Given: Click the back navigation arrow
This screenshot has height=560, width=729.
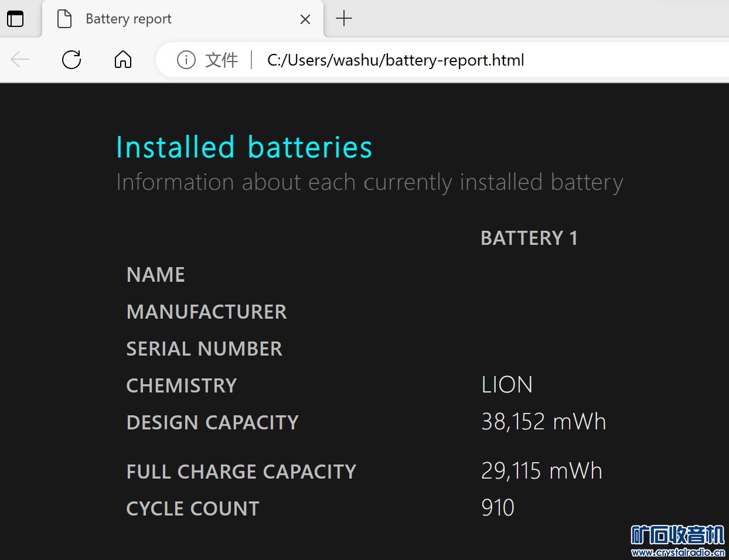Looking at the screenshot, I should coord(20,59).
